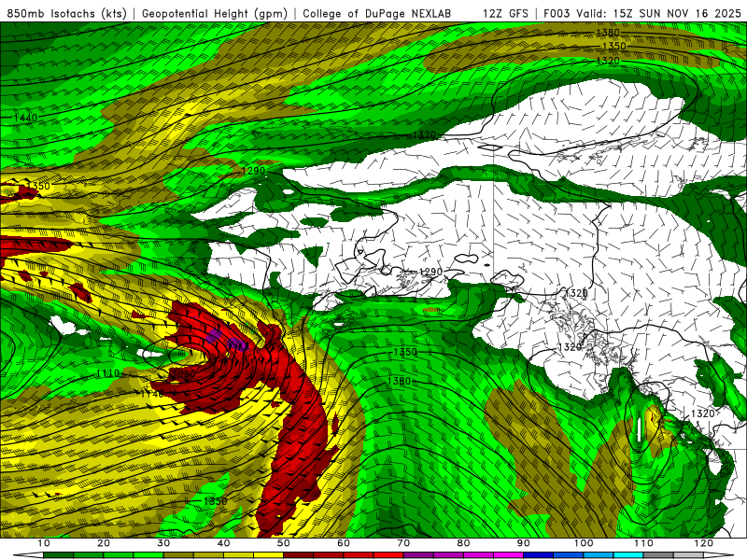Click the 50 knot colorbar label
The width and height of the screenshot is (747, 560).
tap(284, 543)
